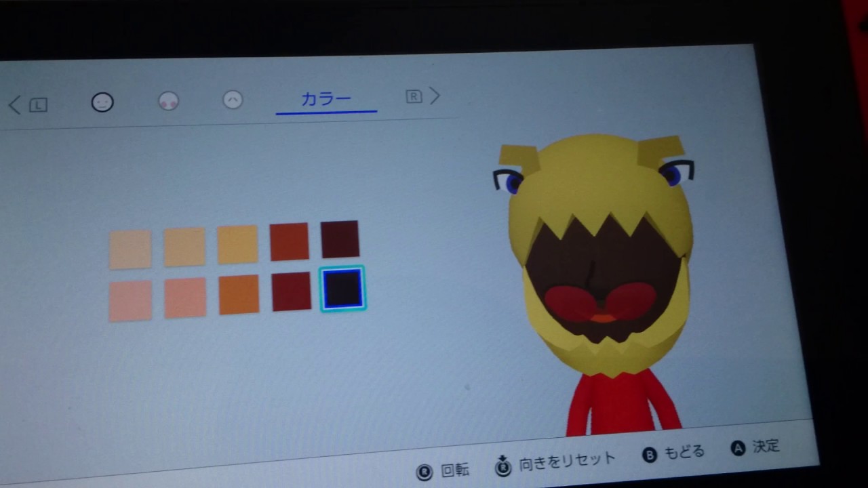This screenshot has height=488, width=868.
Task: Choose the dark brown swatch in top row
Action: pos(340,239)
